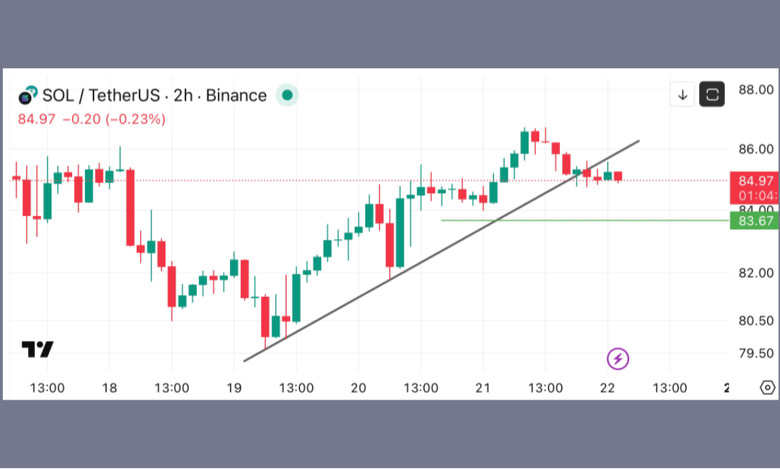The image size is (780, 469).
Task: Click the down arrow button near top right
Action: click(683, 95)
